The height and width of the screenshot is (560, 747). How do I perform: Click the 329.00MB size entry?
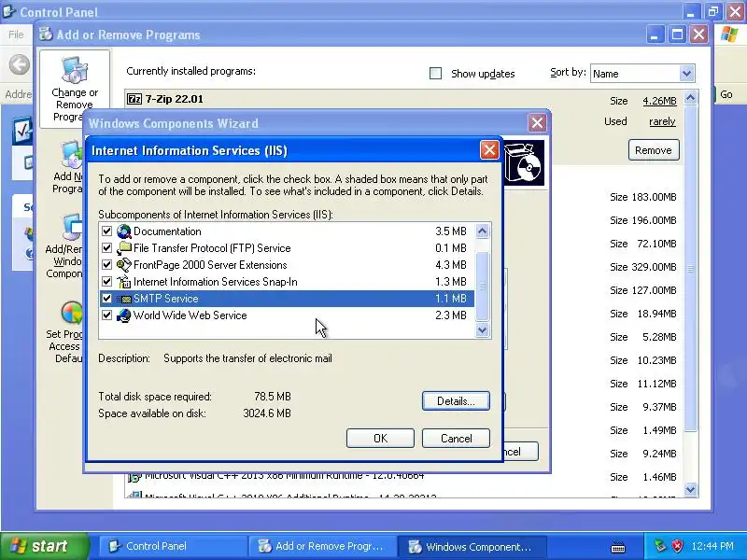click(643, 267)
